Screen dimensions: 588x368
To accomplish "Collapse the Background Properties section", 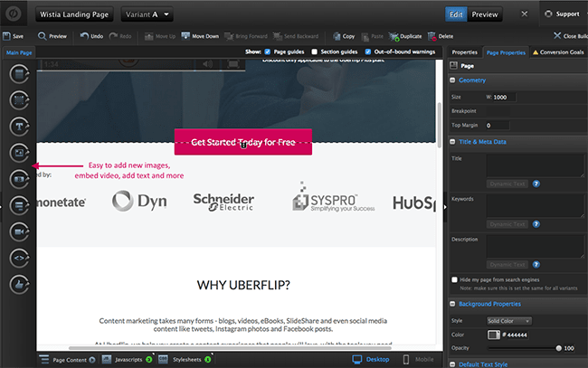I will 452,304.
